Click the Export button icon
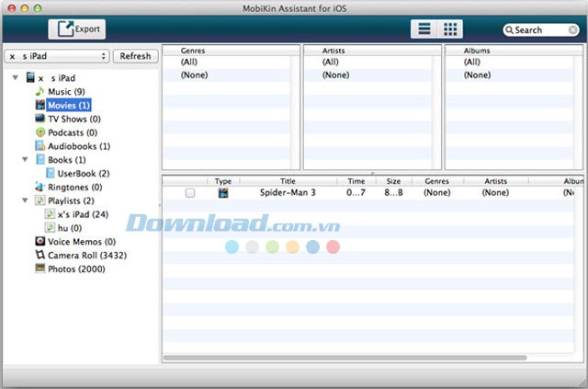Viewport: 588px width, 389px height. pos(65,29)
